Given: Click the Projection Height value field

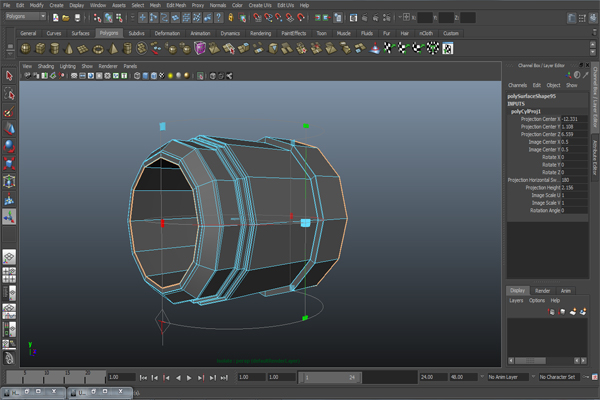Looking at the screenshot, I should click(x=574, y=188).
